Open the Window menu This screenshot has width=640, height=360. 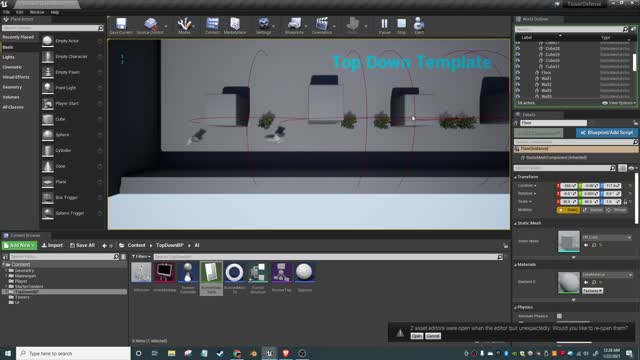[x=37, y=12]
